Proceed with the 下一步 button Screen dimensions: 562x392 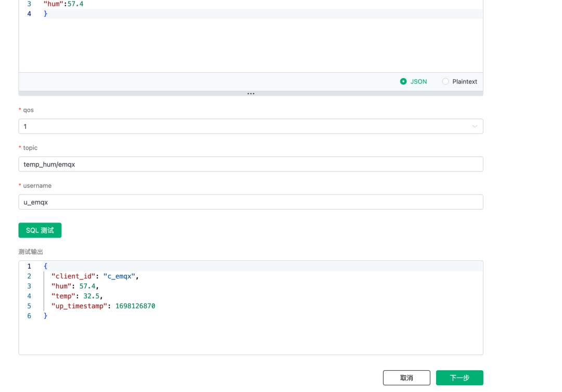459,378
